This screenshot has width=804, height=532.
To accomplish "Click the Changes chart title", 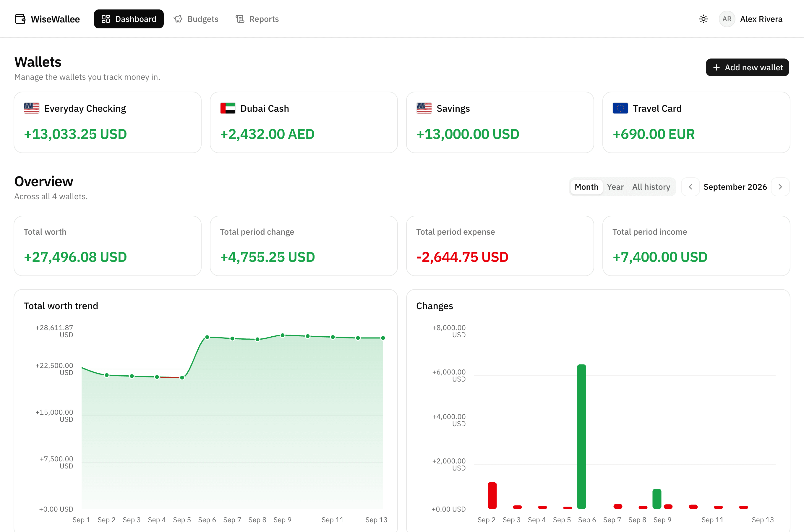I will click(435, 306).
